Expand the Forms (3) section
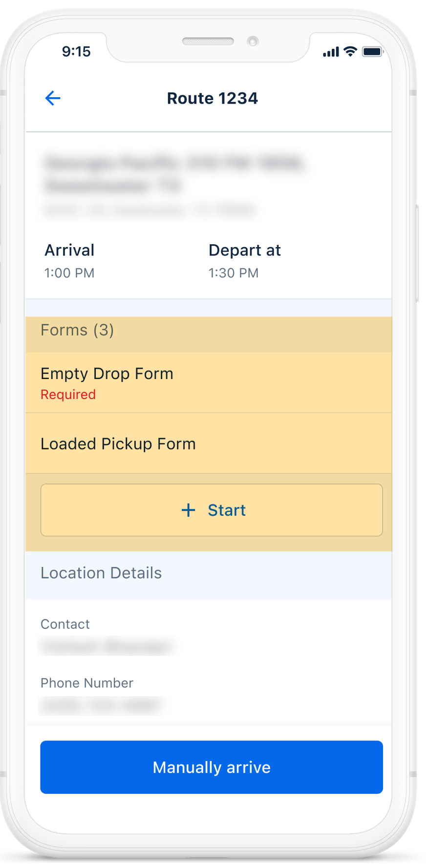This screenshot has width=429, height=868. (x=77, y=330)
